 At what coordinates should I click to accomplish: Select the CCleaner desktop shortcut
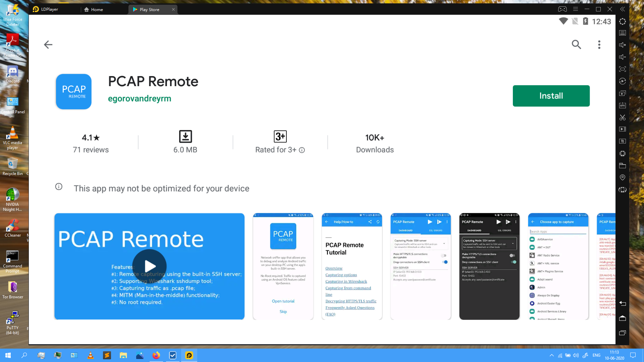(13, 228)
